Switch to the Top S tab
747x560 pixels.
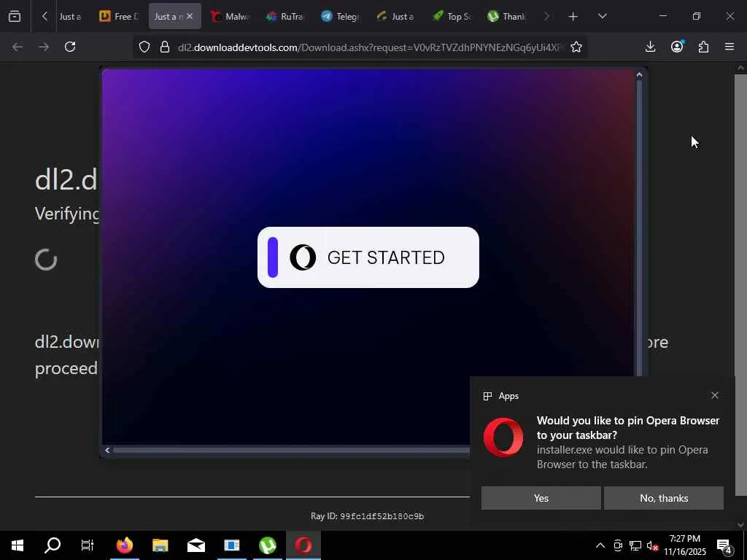pos(452,16)
